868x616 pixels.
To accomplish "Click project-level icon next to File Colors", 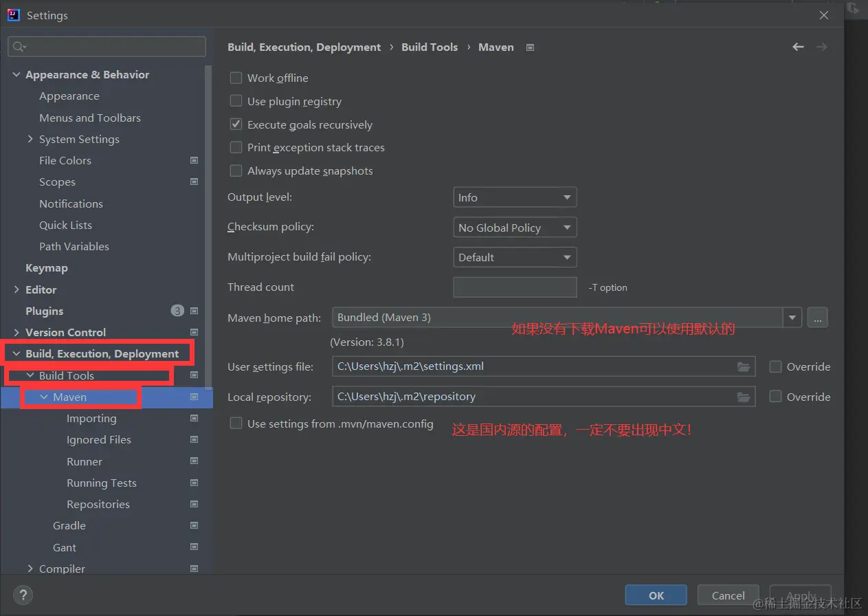I will coord(194,160).
